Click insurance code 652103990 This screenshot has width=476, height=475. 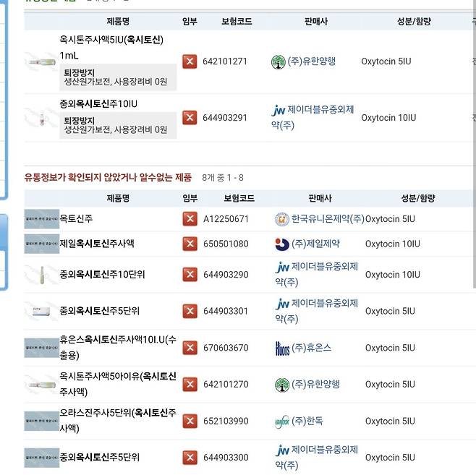pos(226,421)
